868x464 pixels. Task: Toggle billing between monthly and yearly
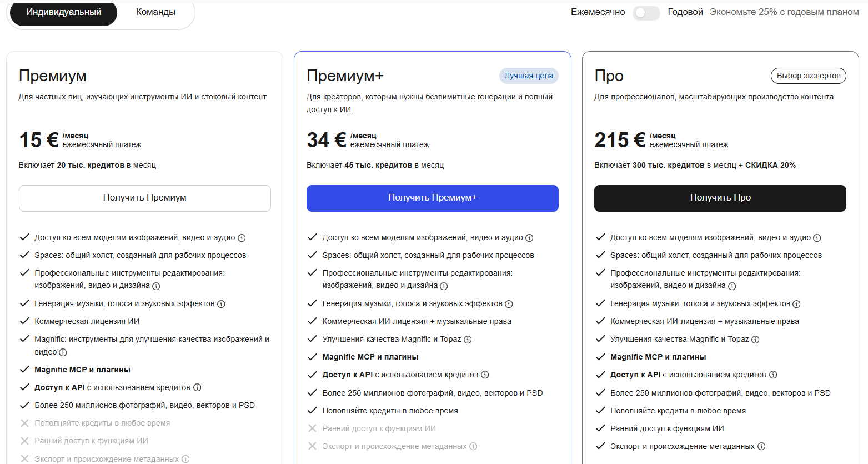[646, 13]
